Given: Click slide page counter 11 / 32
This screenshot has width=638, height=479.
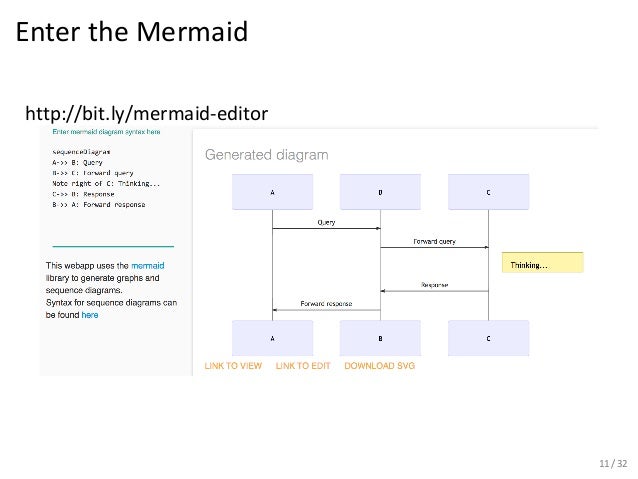Looking at the screenshot, I should (613, 464).
